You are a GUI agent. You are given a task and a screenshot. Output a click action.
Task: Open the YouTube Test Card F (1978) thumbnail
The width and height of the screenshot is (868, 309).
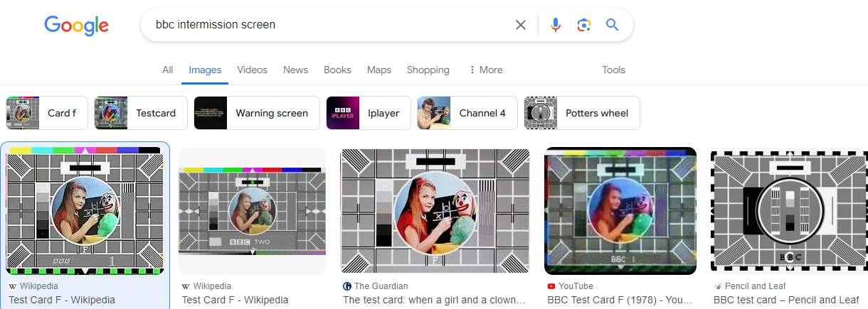coord(620,210)
